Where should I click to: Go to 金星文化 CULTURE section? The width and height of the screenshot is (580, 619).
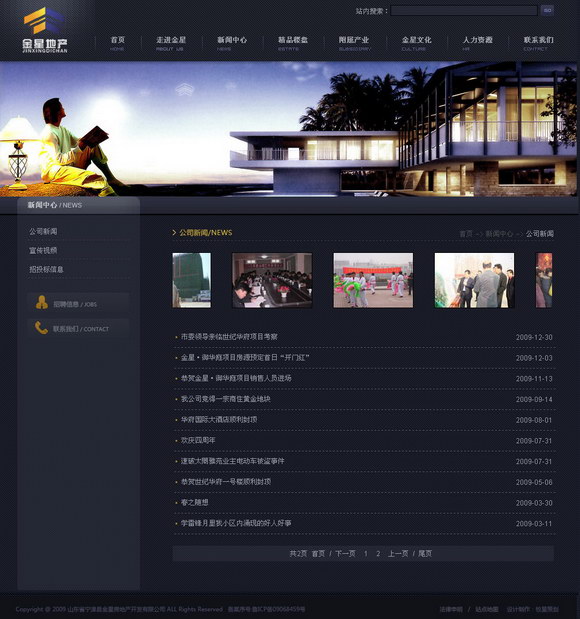416,43
